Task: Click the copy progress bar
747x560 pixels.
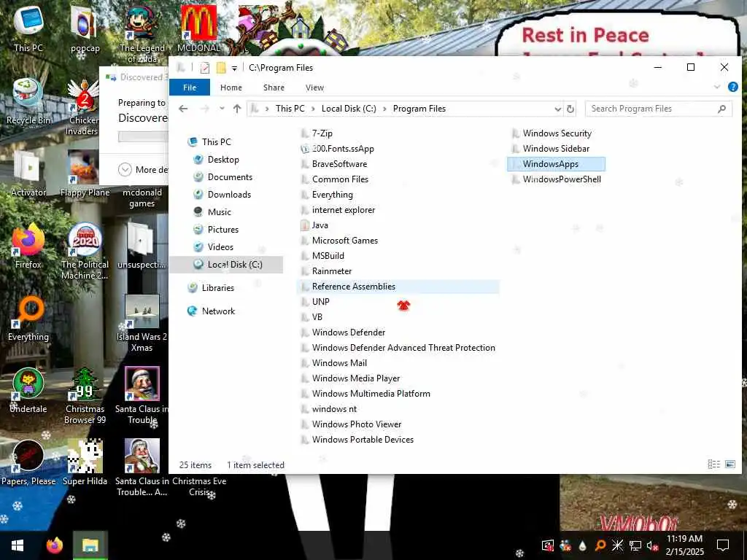Action: coord(143,136)
